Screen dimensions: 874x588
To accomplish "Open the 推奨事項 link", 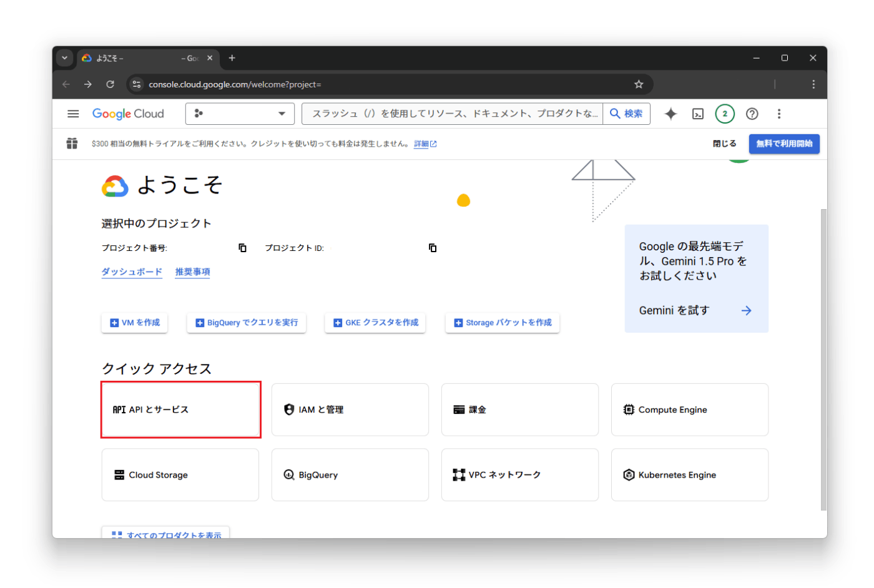I will [192, 272].
